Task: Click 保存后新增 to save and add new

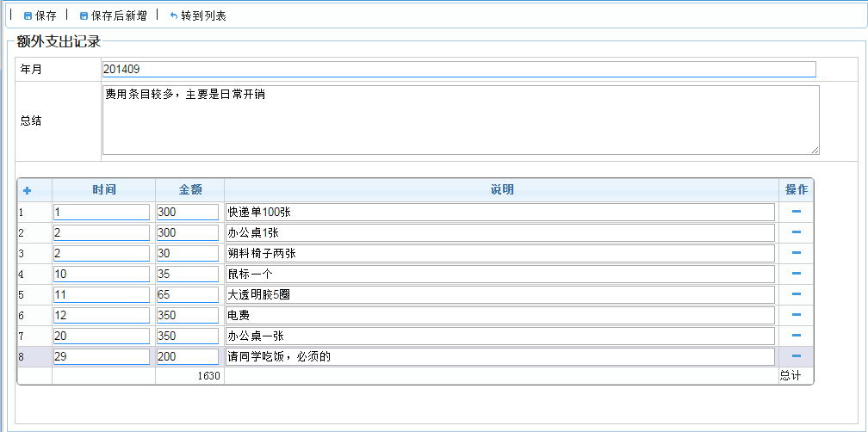Action: 112,15
